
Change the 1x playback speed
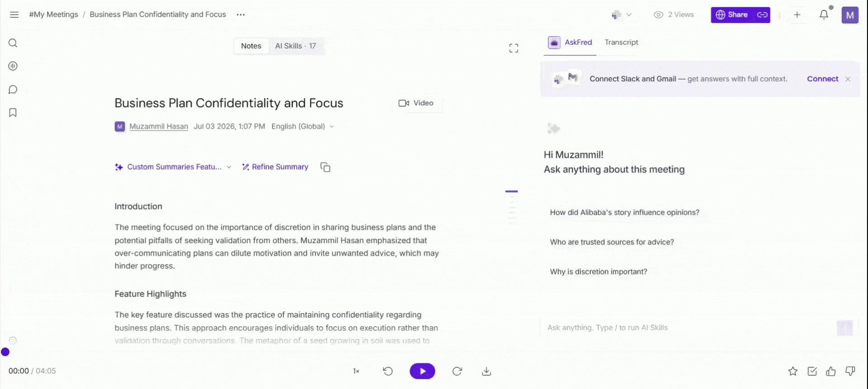[x=356, y=371]
